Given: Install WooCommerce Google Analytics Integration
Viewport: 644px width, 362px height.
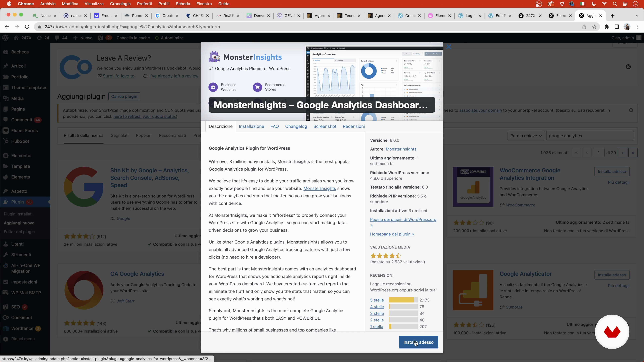Looking at the screenshot, I should (x=612, y=171).
